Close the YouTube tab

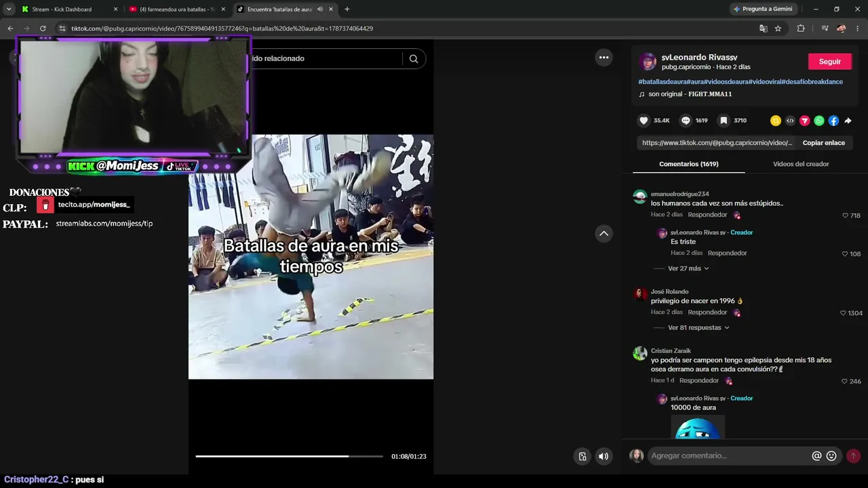(224, 9)
